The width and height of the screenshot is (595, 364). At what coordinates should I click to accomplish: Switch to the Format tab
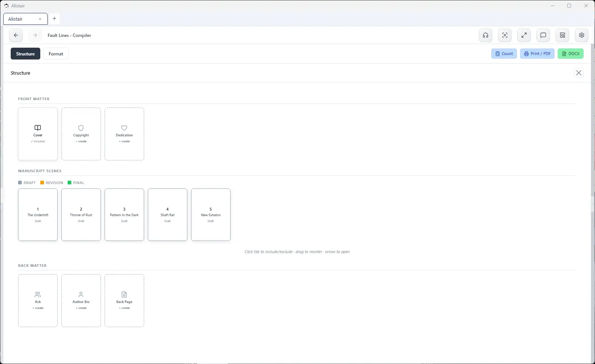56,54
